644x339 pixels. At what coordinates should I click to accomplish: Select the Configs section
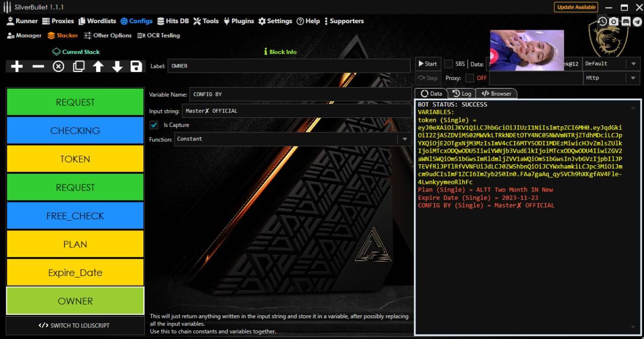pos(136,21)
